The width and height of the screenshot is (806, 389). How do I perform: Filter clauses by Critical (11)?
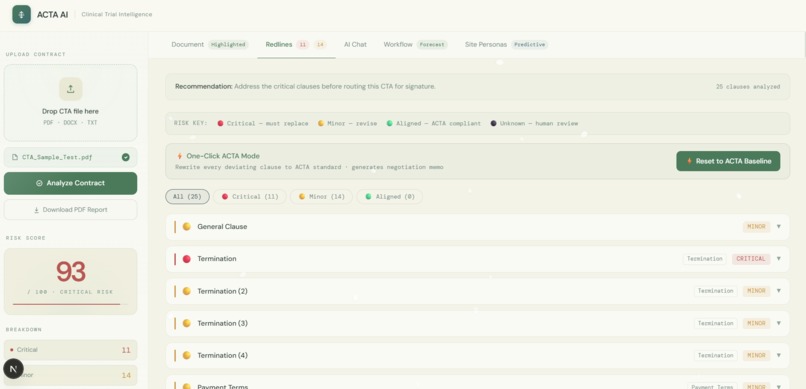(x=250, y=197)
